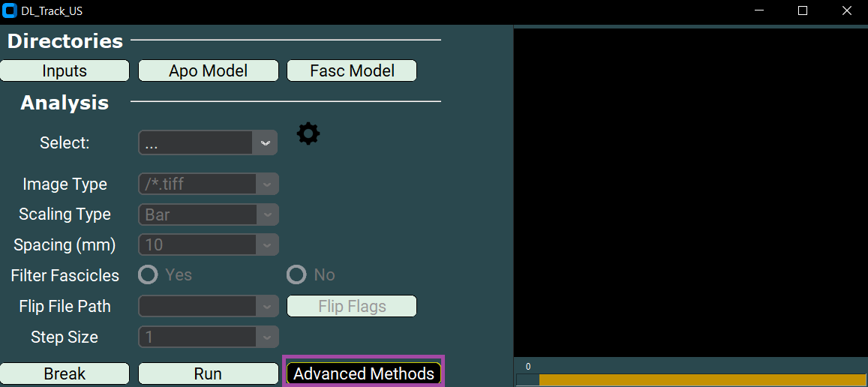This screenshot has width=868, height=387.
Task: Minimize the DL_Track_US window
Action: (759, 11)
